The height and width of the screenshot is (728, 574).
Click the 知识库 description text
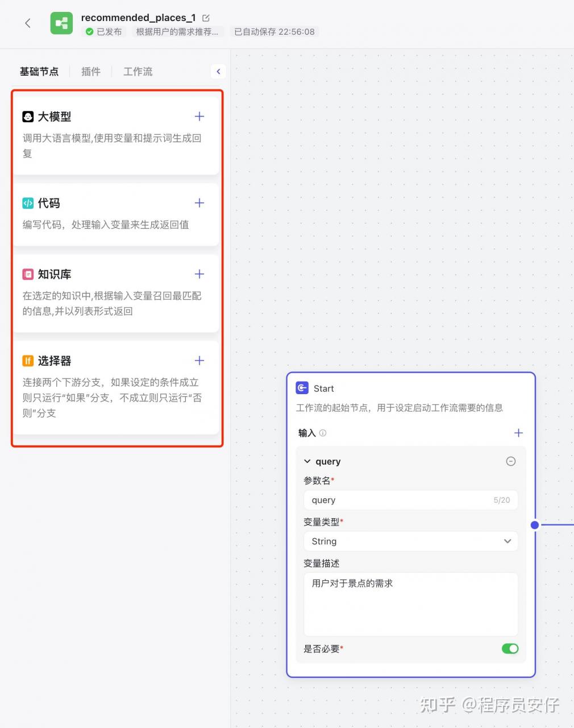click(x=112, y=303)
